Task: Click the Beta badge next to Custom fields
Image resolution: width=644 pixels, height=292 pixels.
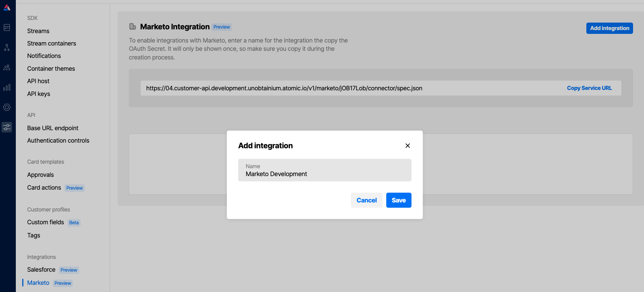Action: click(74, 223)
